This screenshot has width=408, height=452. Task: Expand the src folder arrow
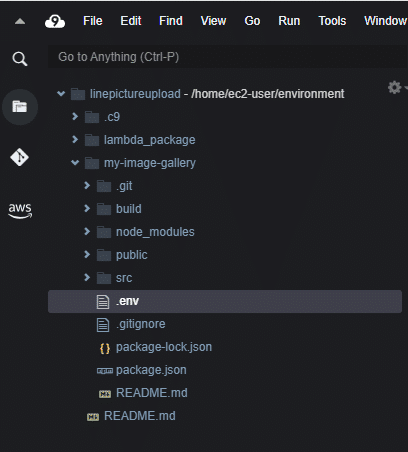(x=87, y=277)
